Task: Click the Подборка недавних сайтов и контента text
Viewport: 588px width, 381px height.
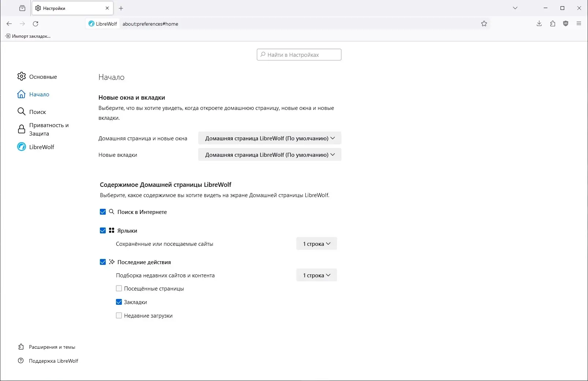Action: (165, 275)
